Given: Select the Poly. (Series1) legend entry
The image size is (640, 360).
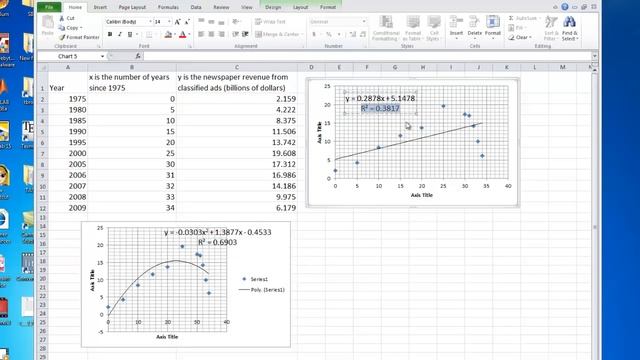Looking at the screenshot, I should tap(261, 290).
